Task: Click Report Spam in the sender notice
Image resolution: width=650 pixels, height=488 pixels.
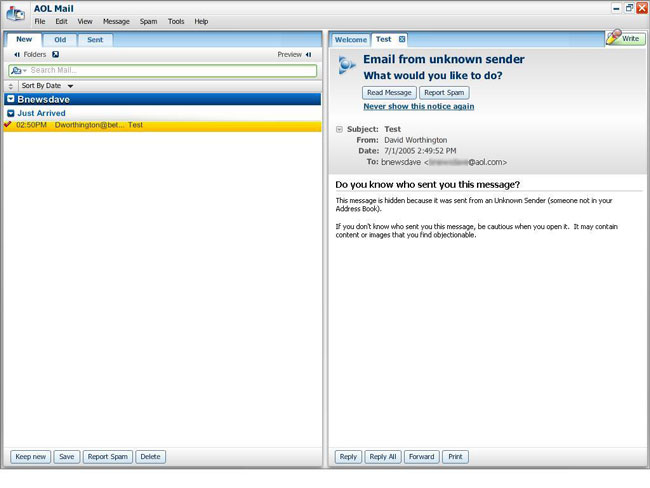Action: tap(444, 92)
